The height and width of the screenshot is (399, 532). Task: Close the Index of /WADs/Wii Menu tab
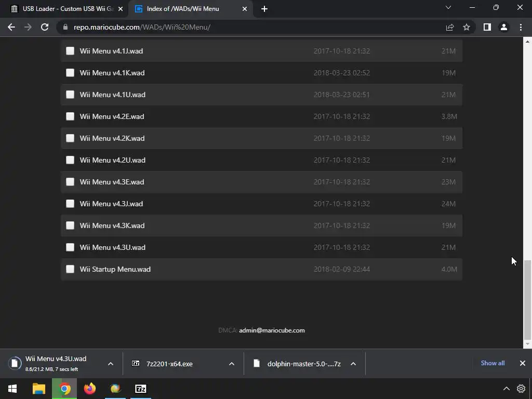pyautogui.click(x=245, y=9)
